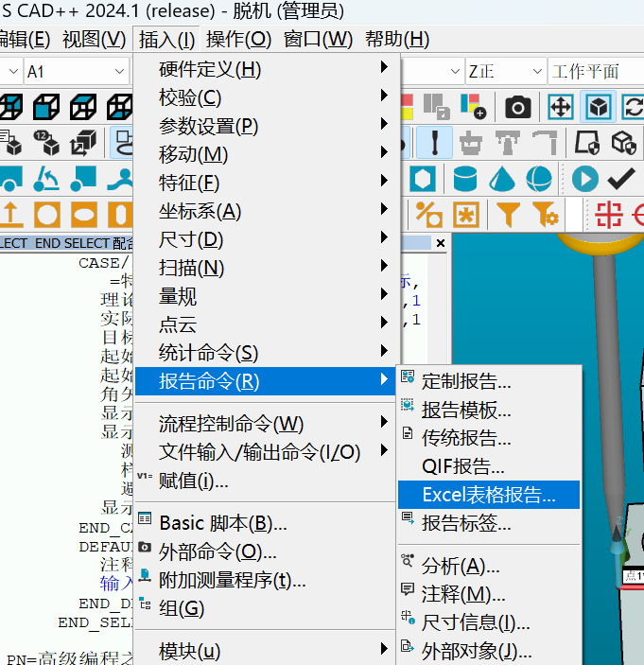Click the color blocks with plus icon
Viewport: 644px width, 665px height.
[x=473, y=107]
